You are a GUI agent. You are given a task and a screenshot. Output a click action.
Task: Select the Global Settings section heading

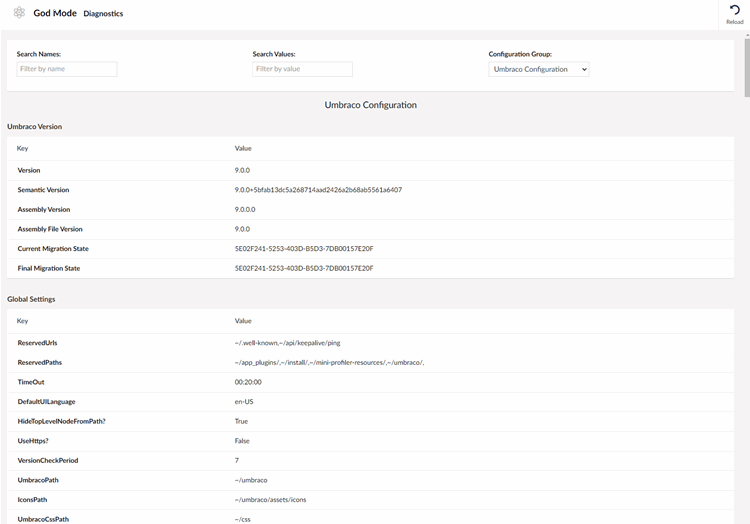coord(31,299)
